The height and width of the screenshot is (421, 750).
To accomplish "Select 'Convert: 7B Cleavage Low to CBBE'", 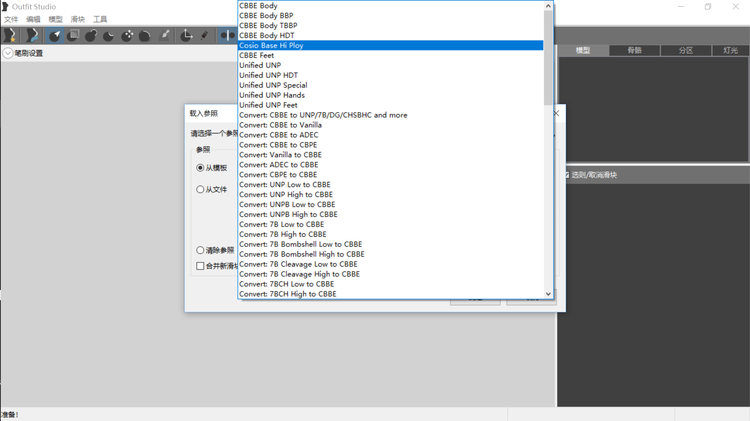I will tap(391, 264).
